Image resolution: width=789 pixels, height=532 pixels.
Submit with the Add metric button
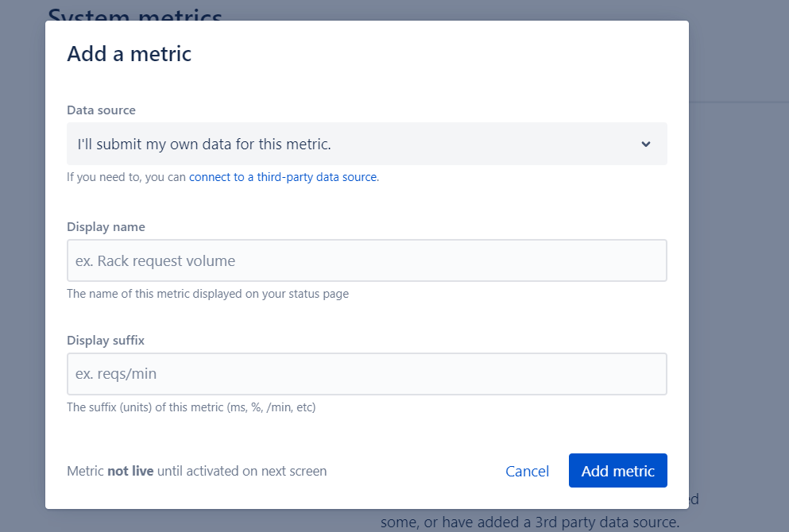point(617,471)
